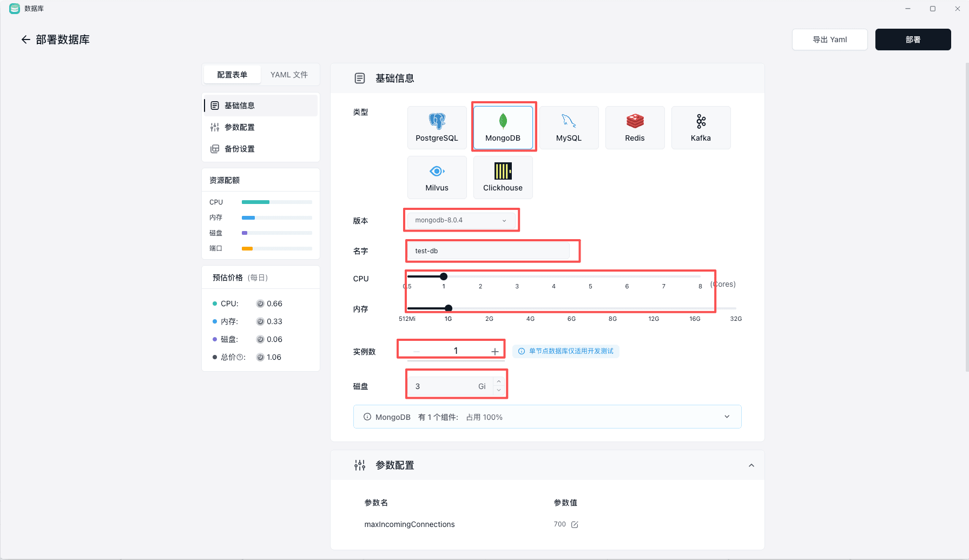Expand the MongoDB component details chevron
Screen dimensions: 969x560
pyautogui.click(x=727, y=417)
